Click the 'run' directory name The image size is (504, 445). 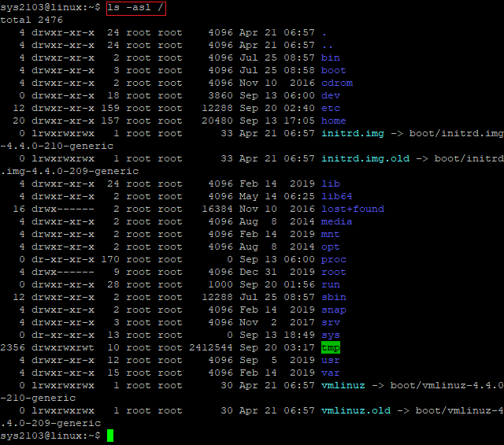click(x=331, y=284)
